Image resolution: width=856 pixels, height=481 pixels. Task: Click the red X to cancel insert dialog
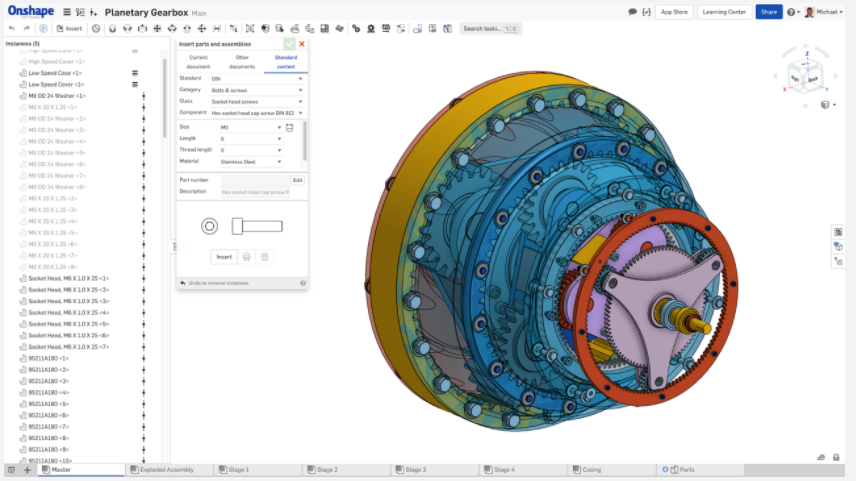pos(301,44)
